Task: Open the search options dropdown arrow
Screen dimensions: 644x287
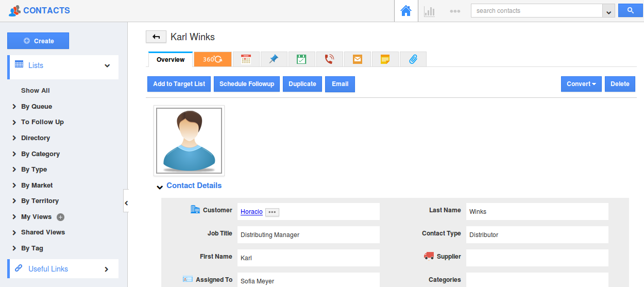Action: point(609,11)
